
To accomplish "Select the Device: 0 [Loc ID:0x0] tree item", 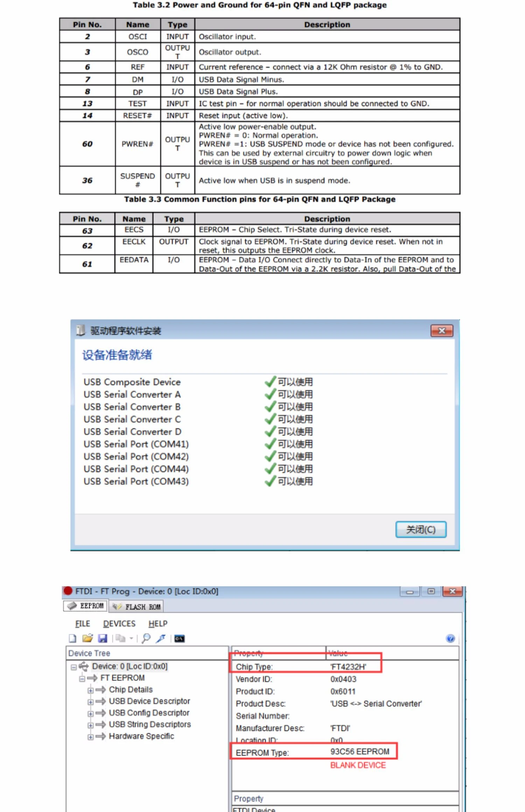I will (130, 667).
